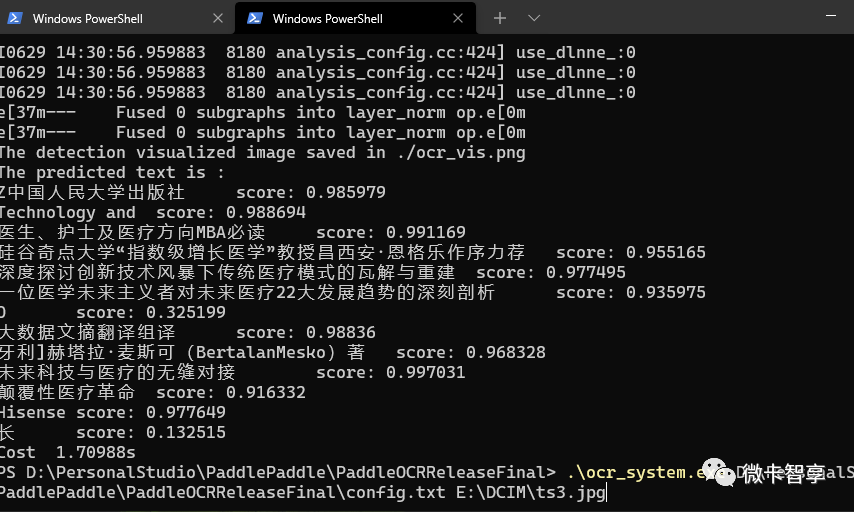The height and width of the screenshot is (512, 854).
Task: Click the command '.\ocr_system' in the prompt
Action: tap(626, 473)
